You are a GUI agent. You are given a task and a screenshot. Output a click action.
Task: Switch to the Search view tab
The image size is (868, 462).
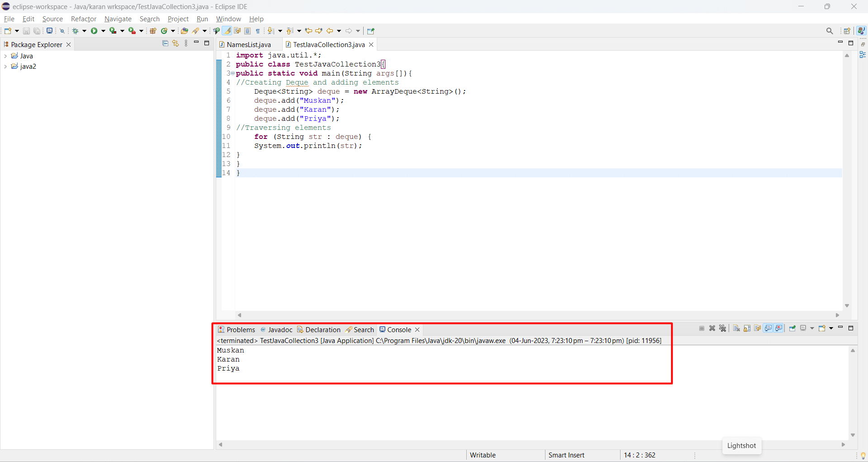click(360, 329)
